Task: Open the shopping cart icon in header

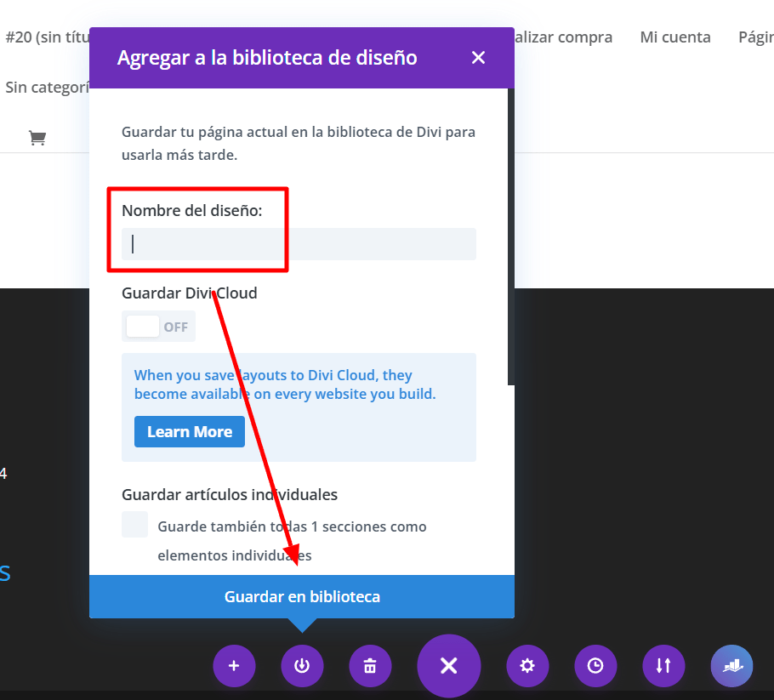Action: click(x=37, y=138)
